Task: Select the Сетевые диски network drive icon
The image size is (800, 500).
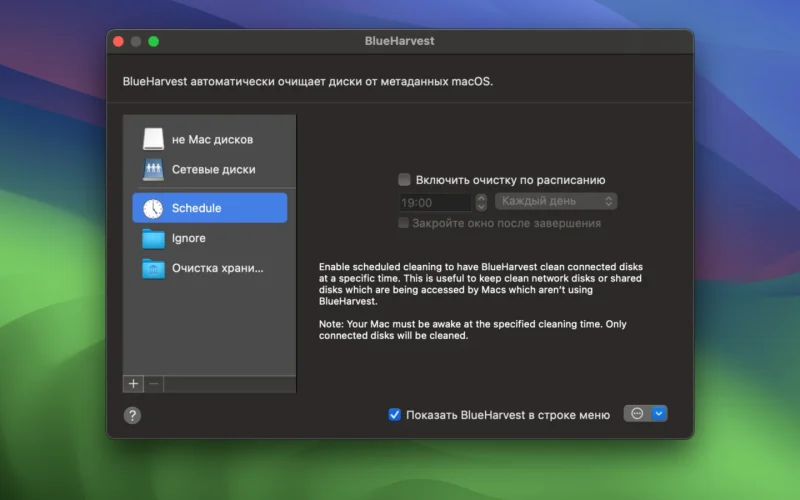Action: [x=153, y=169]
